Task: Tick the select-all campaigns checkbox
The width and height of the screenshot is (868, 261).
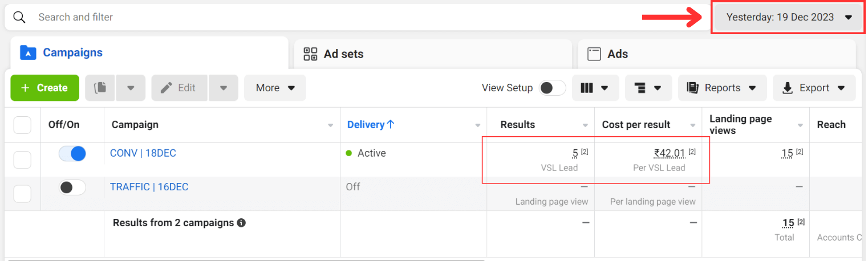Action: 22,125
